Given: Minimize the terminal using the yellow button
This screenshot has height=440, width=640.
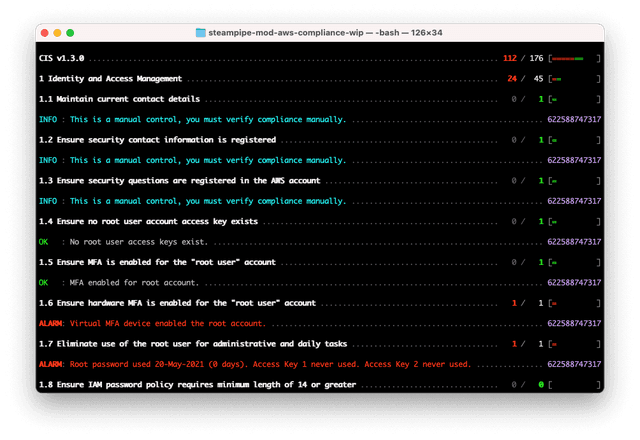Looking at the screenshot, I should coord(62,33).
